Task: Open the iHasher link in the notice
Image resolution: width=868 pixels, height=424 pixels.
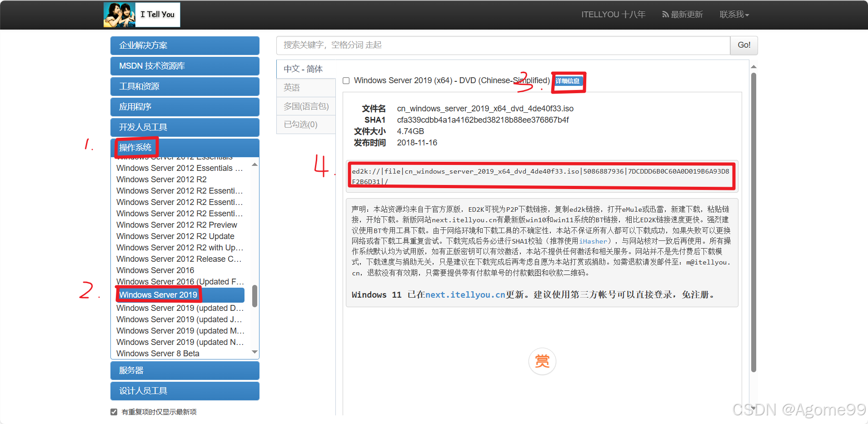Action: [x=593, y=241]
